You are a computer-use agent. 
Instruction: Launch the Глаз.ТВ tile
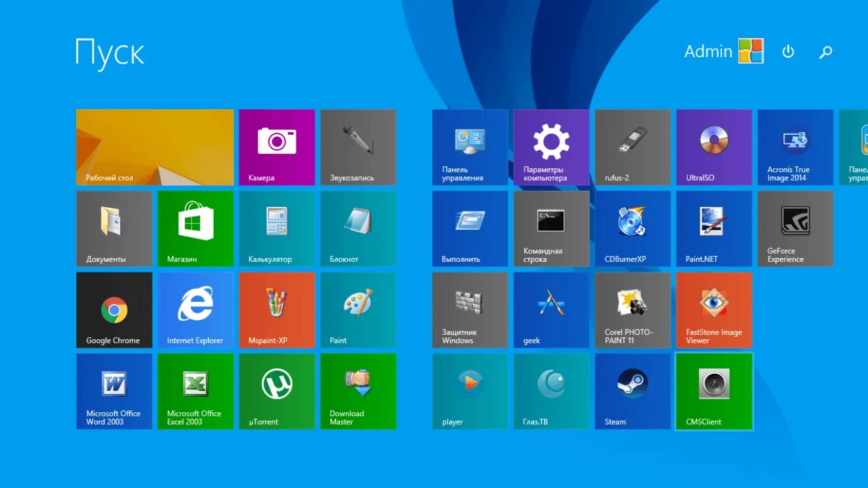point(552,391)
